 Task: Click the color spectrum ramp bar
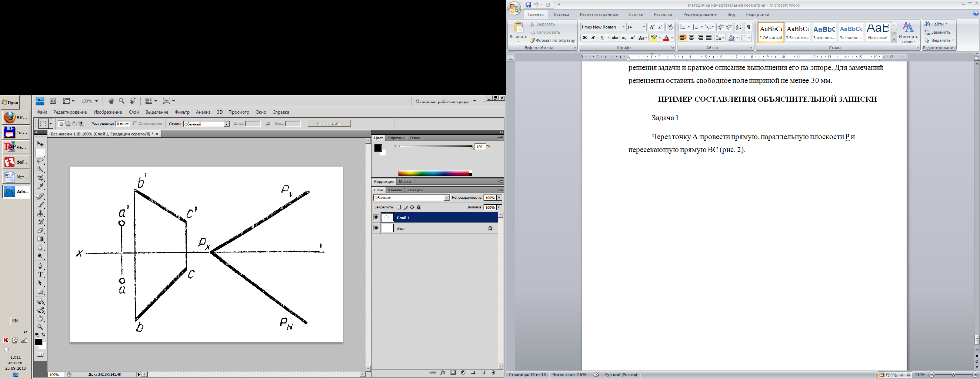(435, 173)
